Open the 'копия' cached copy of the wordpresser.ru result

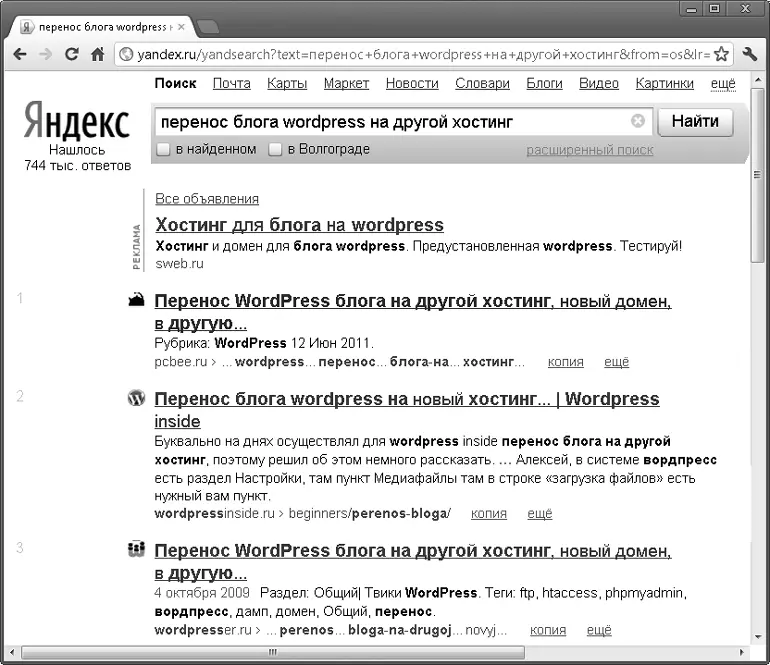548,630
